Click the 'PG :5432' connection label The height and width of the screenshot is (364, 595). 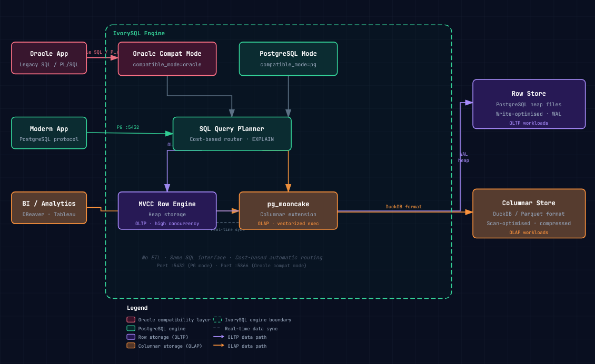pos(128,127)
